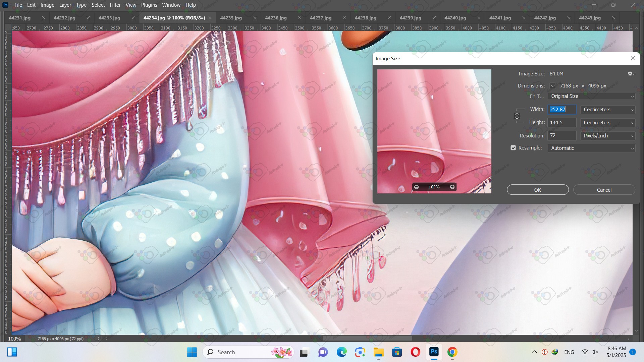Open the Filter menu

click(x=115, y=5)
